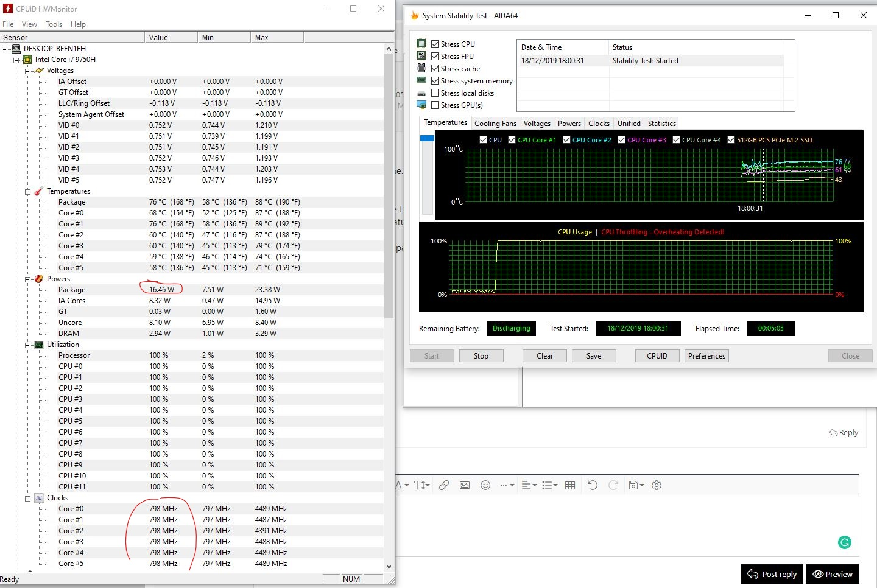
Task: Switch to the Clocks tab in AIDA64
Action: 599,124
